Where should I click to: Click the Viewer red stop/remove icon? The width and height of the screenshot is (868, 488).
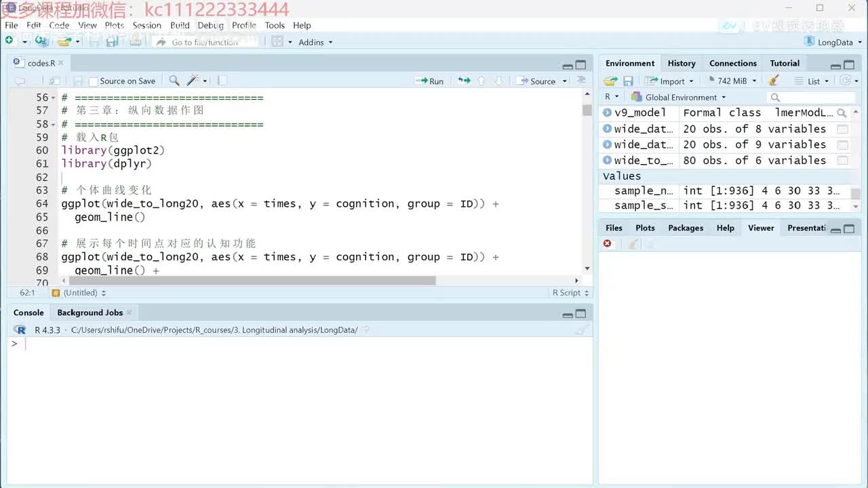[607, 243]
